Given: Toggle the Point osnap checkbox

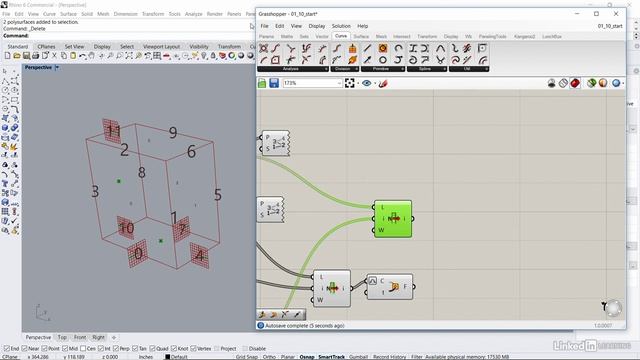Looking at the screenshot, I should [45, 349].
